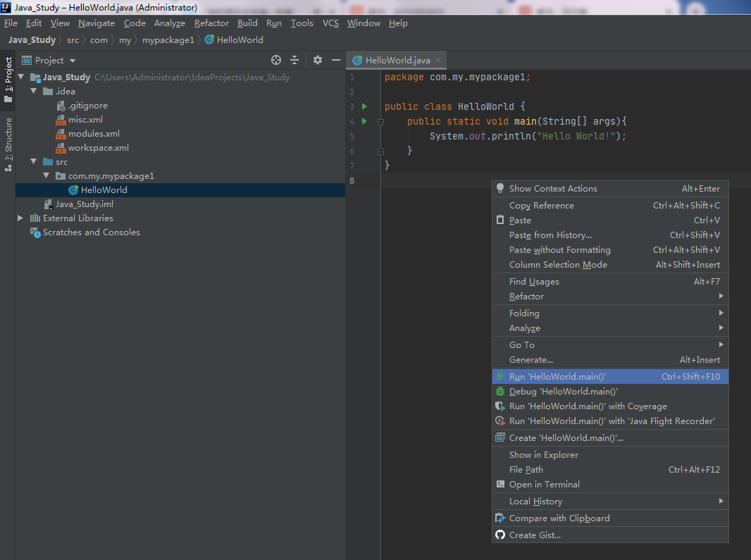Switch to the HelloWorld.java editor tab
Viewport: 751px width, 560px height.
click(x=397, y=61)
